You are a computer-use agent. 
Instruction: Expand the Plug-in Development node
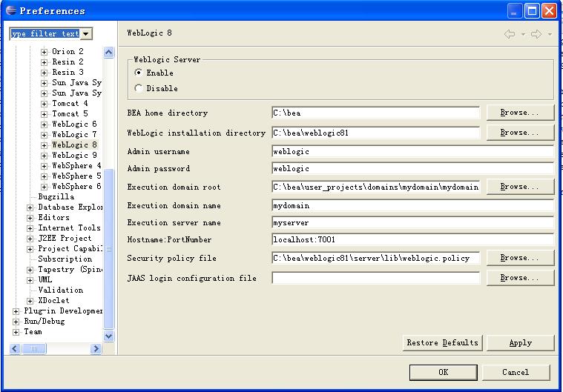click(x=16, y=312)
